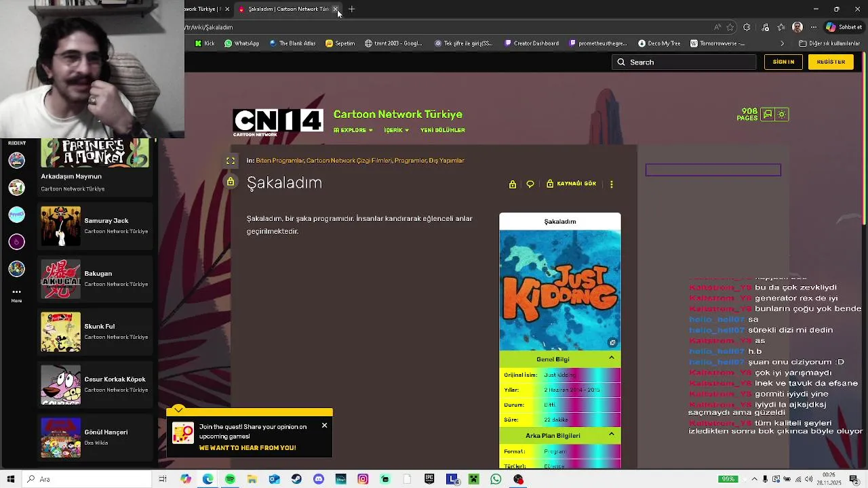
Task: Open Instagram from the taskbar
Action: 363,479
